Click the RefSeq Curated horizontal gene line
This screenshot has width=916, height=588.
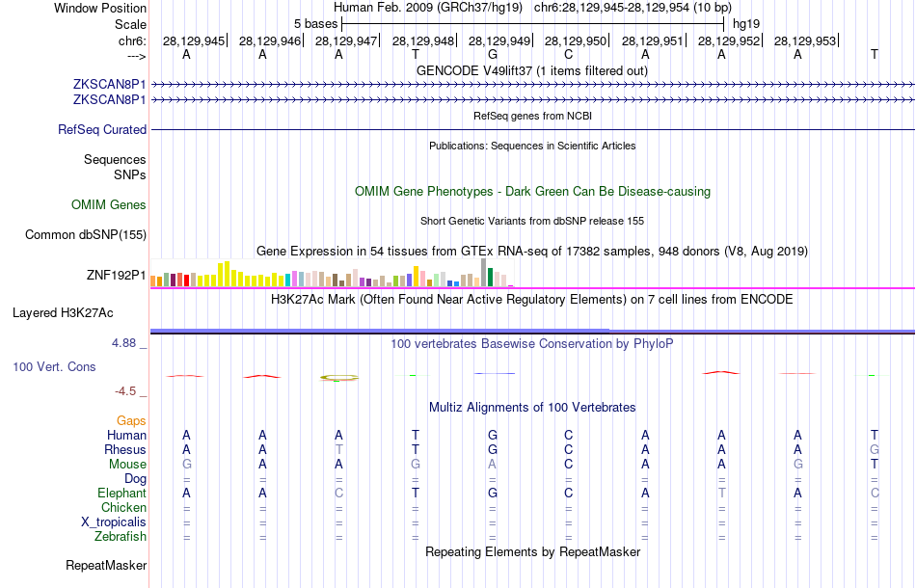coord(533,129)
